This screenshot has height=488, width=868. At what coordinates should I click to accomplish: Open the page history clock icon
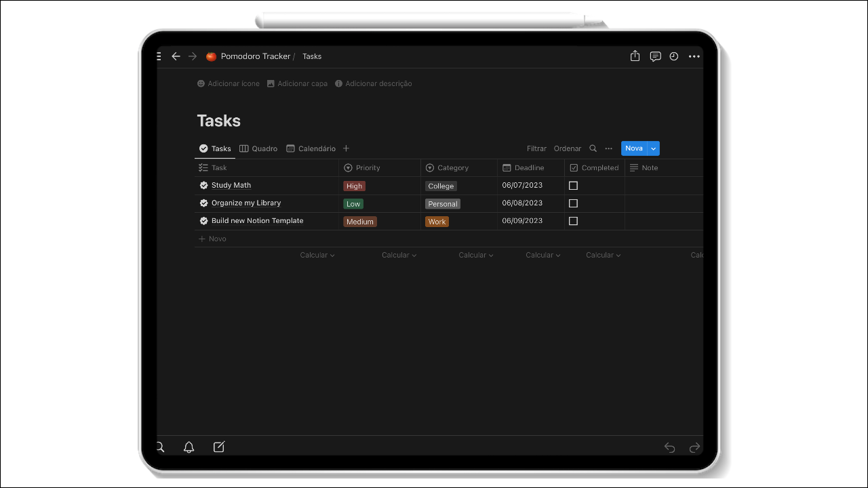click(x=674, y=56)
